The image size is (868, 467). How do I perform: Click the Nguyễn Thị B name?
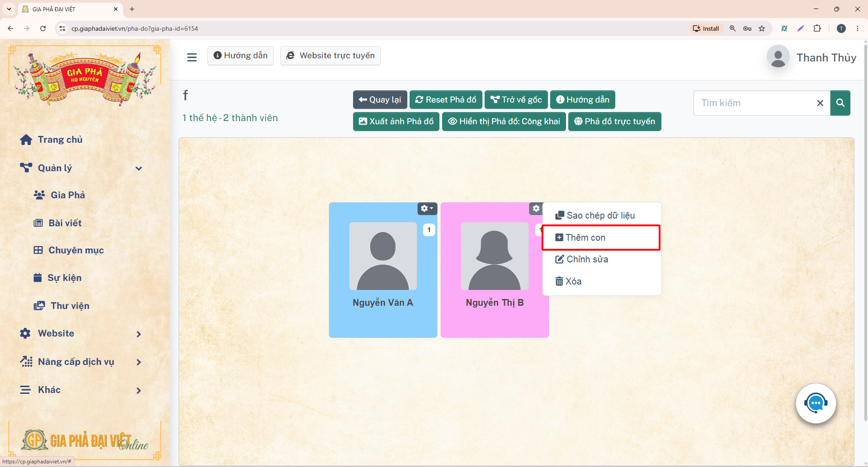click(x=495, y=303)
